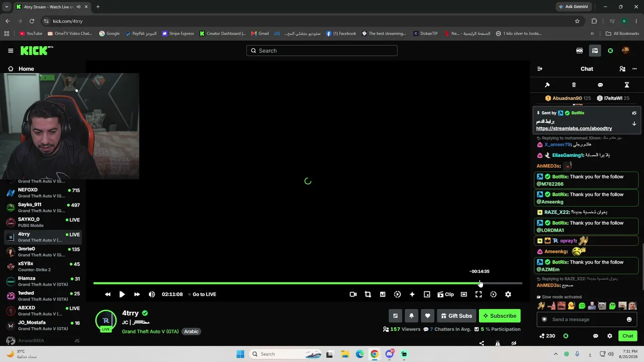Click the Arabic language tag
Screen dimensions: 644x362
point(191,331)
